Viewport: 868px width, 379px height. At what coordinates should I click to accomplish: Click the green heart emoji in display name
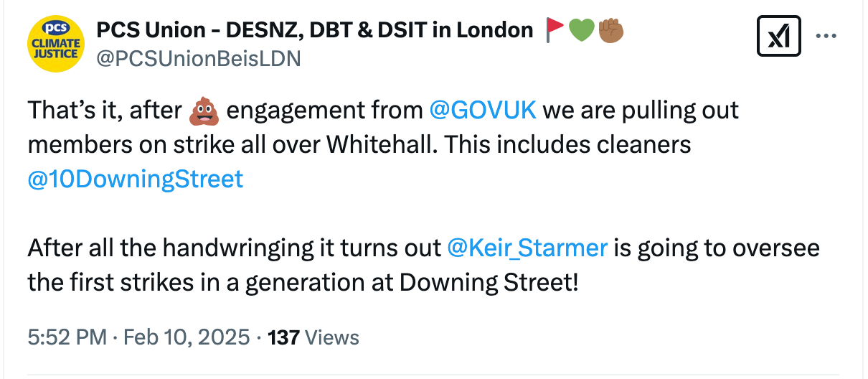point(580,29)
